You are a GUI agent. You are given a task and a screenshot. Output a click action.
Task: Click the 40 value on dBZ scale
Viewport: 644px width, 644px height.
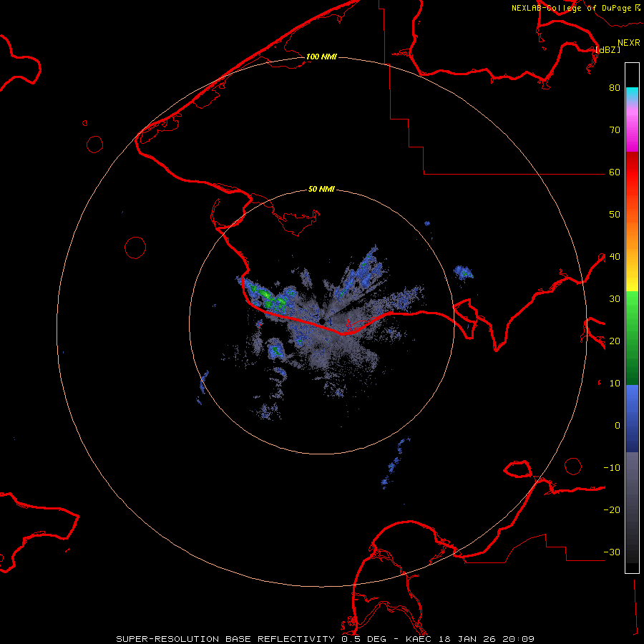point(615,257)
